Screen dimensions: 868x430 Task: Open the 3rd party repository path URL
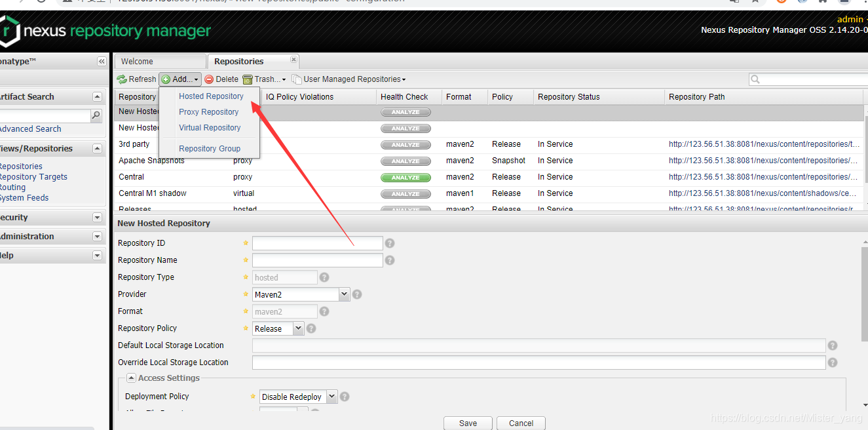764,144
